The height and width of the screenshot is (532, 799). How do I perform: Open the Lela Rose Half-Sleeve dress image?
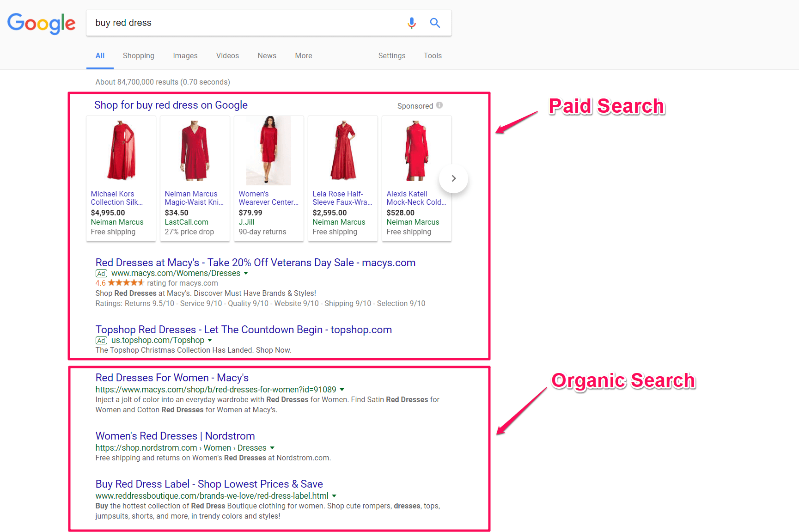343,151
